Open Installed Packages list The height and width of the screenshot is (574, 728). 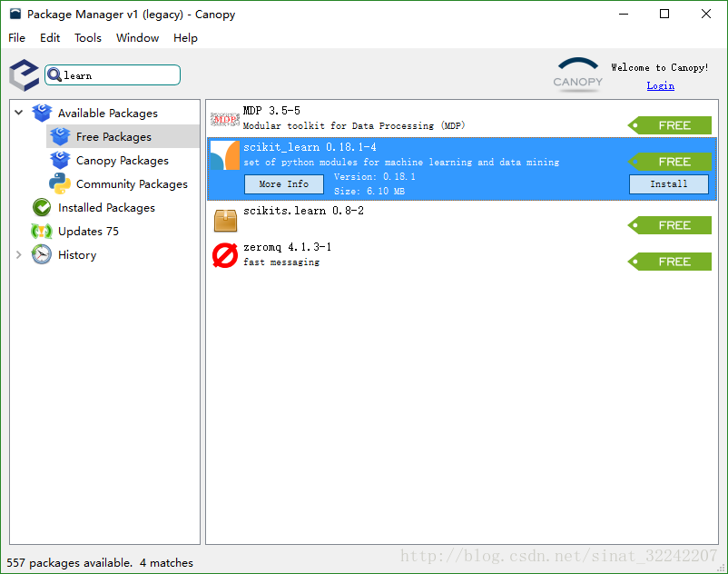[106, 208]
